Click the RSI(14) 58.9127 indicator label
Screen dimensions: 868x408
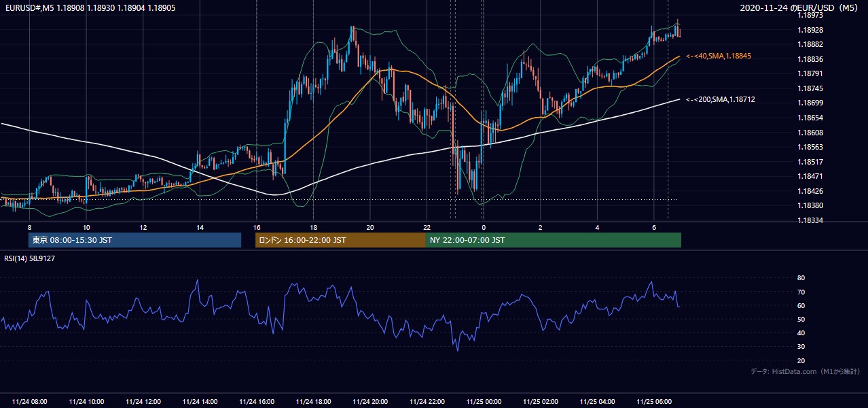click(30, 258)
